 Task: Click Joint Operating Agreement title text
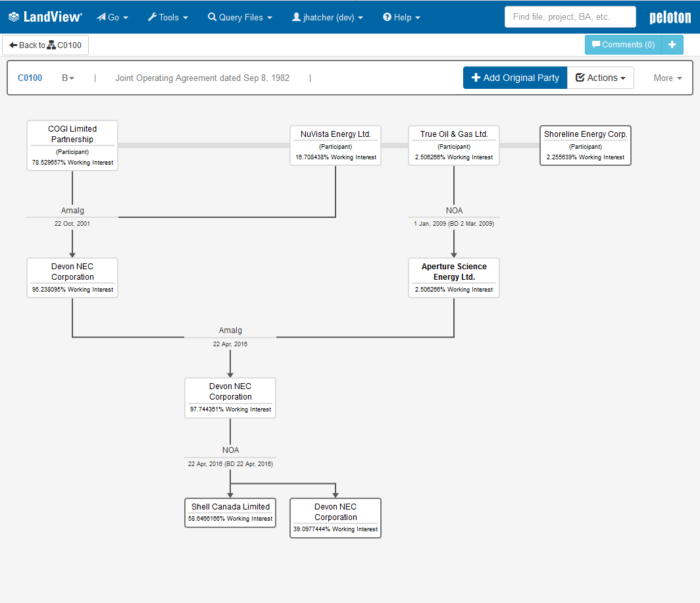(x=202, y=78)
